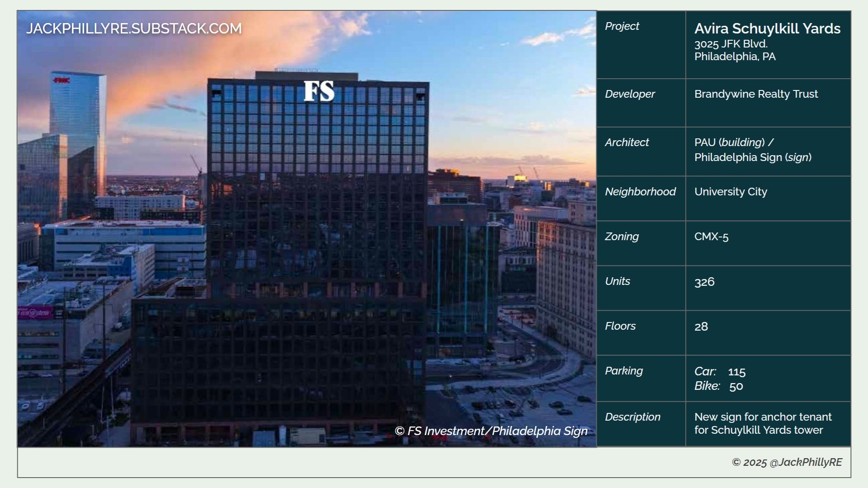Select the Units label

click(617, 281)
